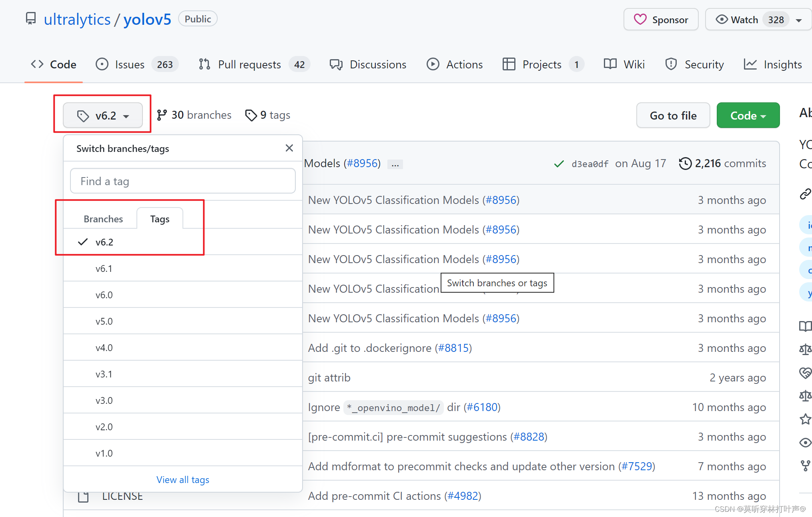
Task: Click the green check status icon
Action: pos(559,164)
